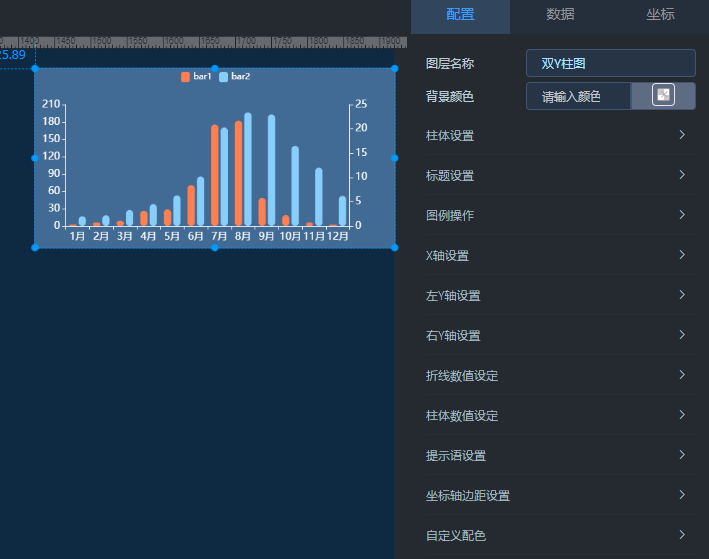Screen dimensions: 709x559
Task: Open the background color picker icon
Action: coord(663,96)
